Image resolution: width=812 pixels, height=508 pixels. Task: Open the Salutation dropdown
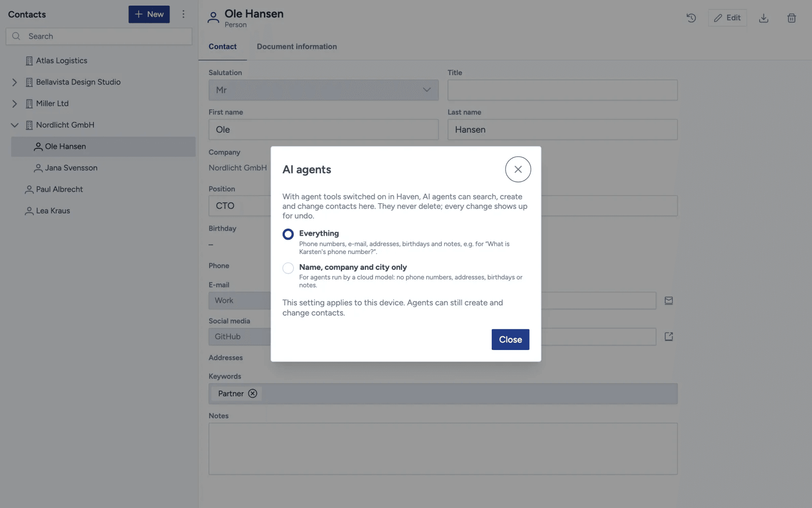323,90
